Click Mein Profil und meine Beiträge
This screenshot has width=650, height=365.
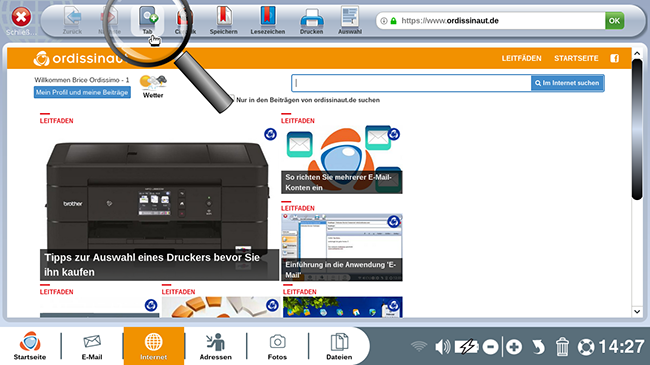pyautogui.click(x=82, y=92)
